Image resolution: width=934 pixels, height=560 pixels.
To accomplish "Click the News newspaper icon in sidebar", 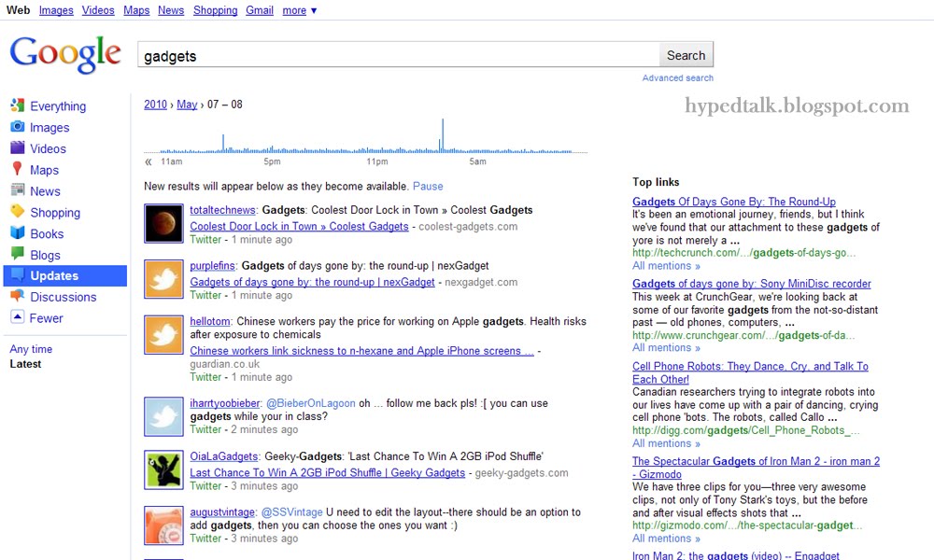I will coord(17,190).
